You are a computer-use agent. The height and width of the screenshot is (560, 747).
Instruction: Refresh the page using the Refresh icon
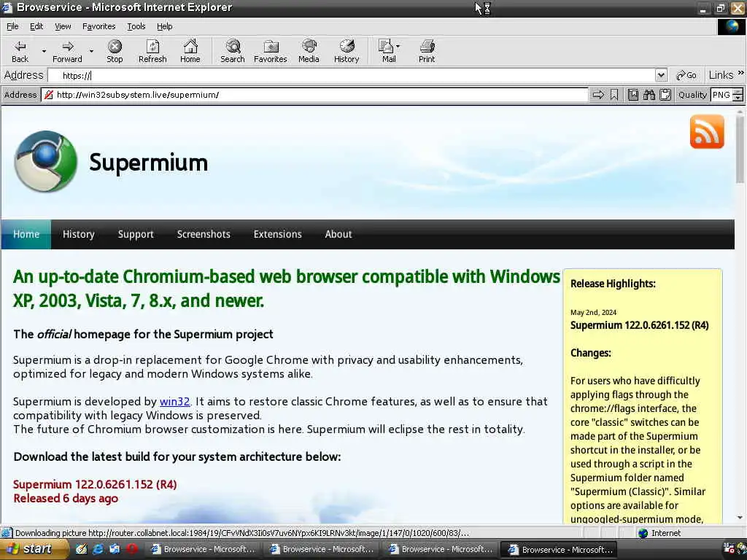[x=152, y=51]
